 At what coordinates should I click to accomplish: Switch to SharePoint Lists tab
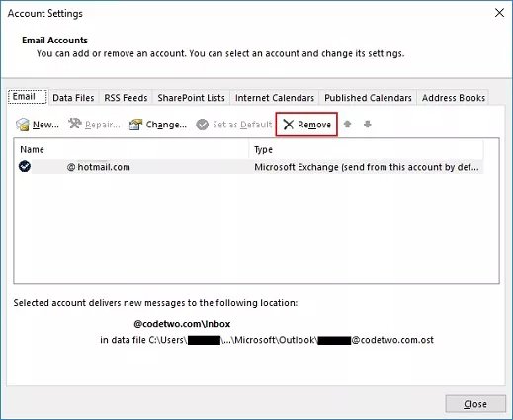[x=191, y=98]
